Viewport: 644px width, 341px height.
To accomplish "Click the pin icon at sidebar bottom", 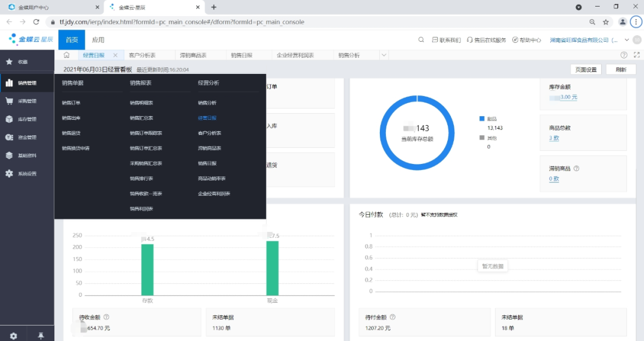I will coord(41,336).
